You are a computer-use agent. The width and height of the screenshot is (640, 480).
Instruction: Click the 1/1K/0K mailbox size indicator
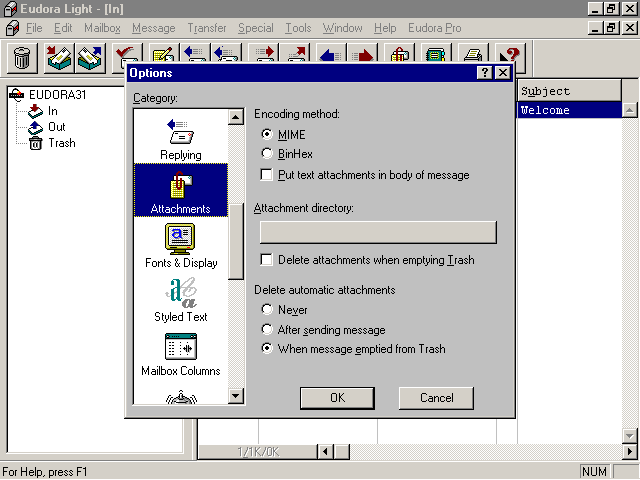click(258, 452)
